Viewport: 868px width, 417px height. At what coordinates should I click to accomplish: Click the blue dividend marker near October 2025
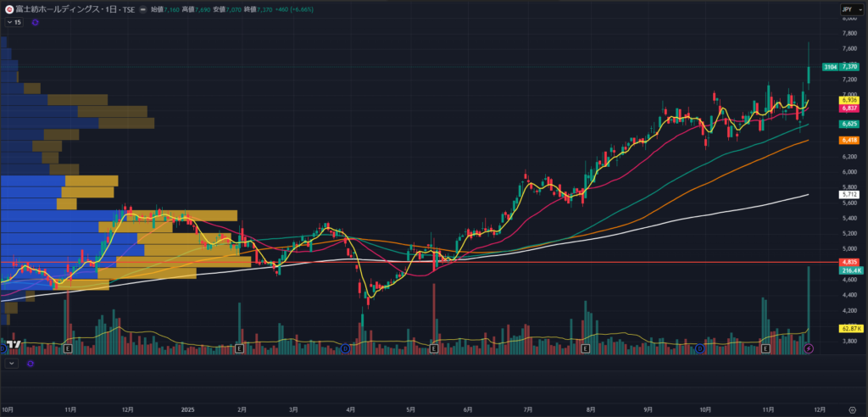pos(700,348)
